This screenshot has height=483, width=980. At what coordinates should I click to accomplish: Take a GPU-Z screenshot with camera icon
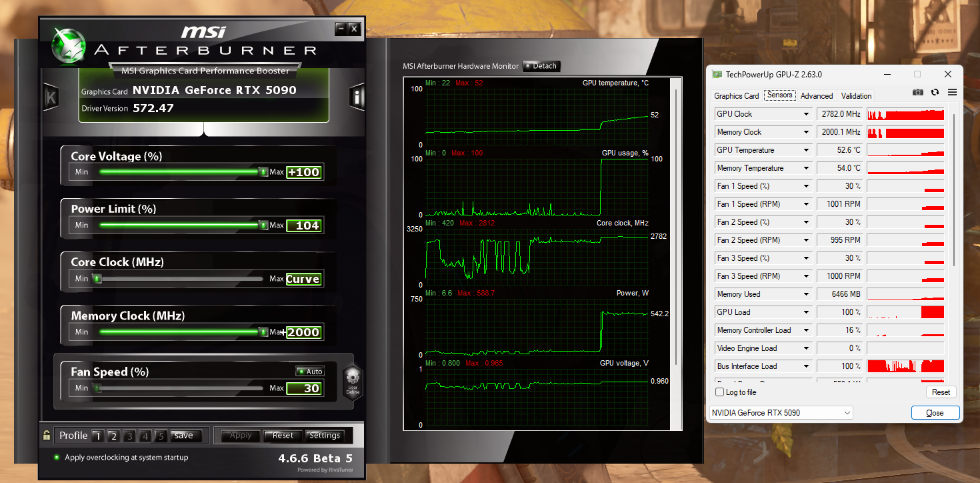pos(918,92)
